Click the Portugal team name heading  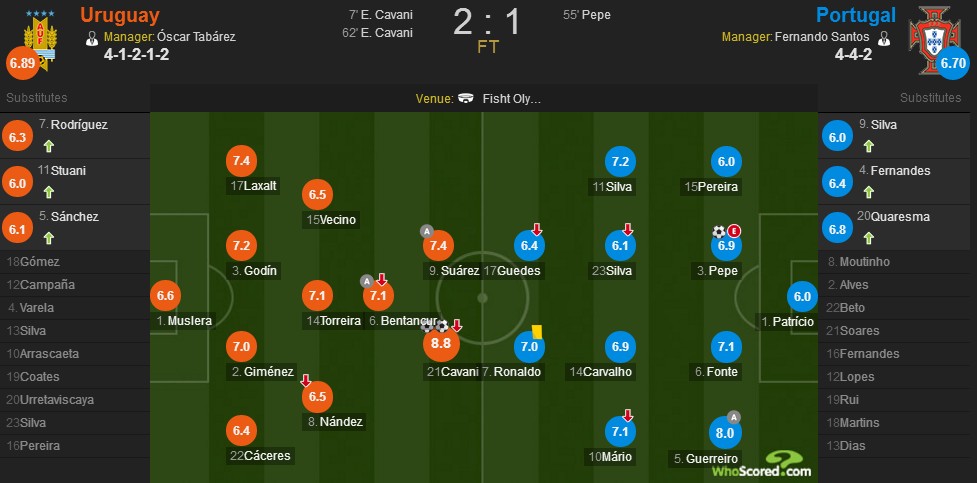point(855,14)
